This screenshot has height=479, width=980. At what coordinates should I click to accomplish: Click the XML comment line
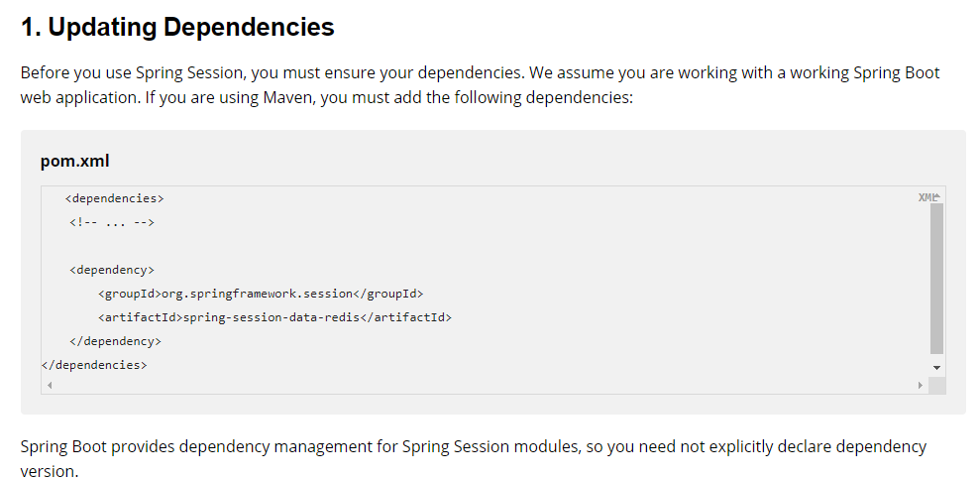point(112,222)
